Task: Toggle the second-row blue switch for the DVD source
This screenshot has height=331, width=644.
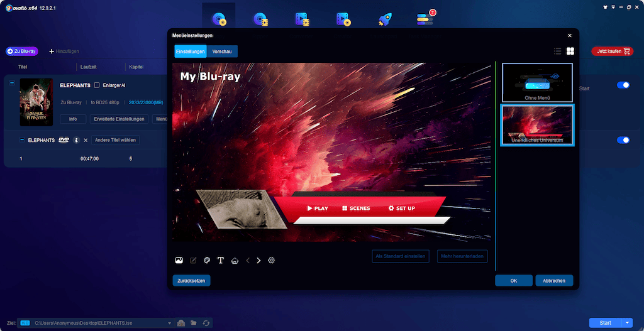Action: click(623, 140)
